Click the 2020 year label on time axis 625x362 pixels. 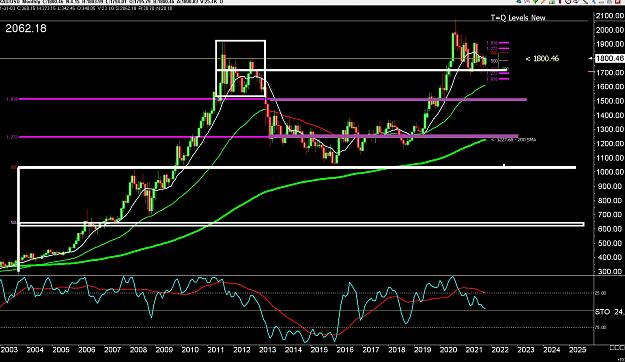tap(448, 350)
